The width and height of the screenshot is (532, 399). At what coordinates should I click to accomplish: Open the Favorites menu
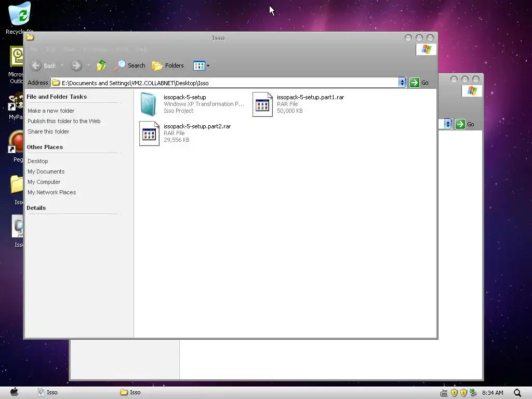point(96,49)
